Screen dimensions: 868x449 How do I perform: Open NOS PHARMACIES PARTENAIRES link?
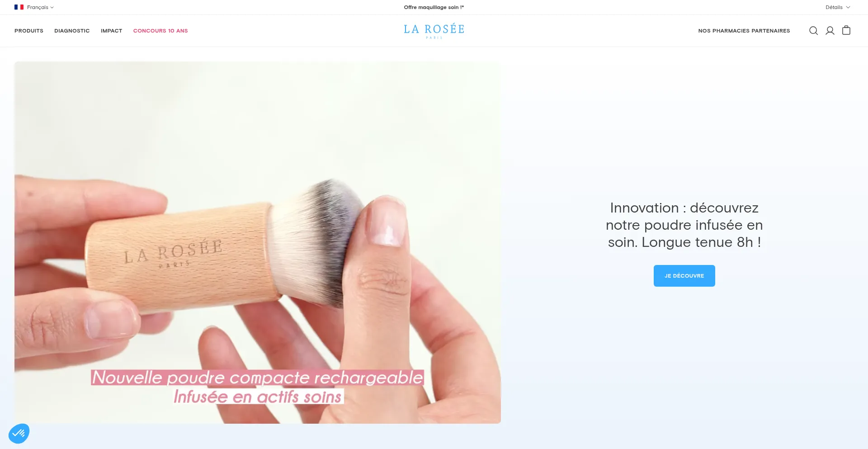tap(744, 31)
